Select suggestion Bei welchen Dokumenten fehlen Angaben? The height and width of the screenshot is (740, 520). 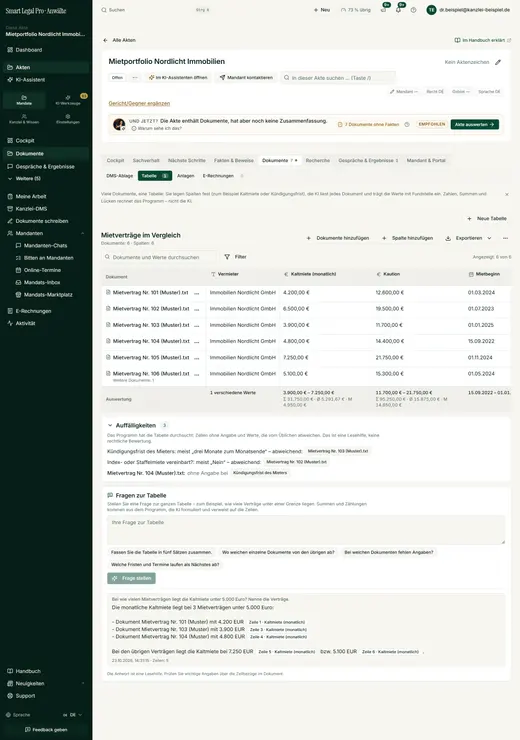point(388,552)
